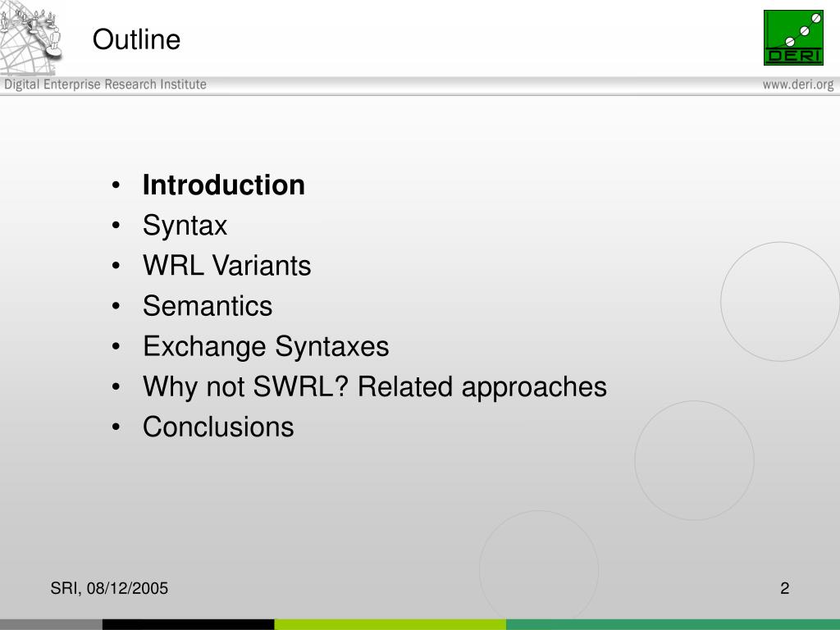Click the black footer bar segment
The width and height of the screenshot is (840, 630).
188,624
